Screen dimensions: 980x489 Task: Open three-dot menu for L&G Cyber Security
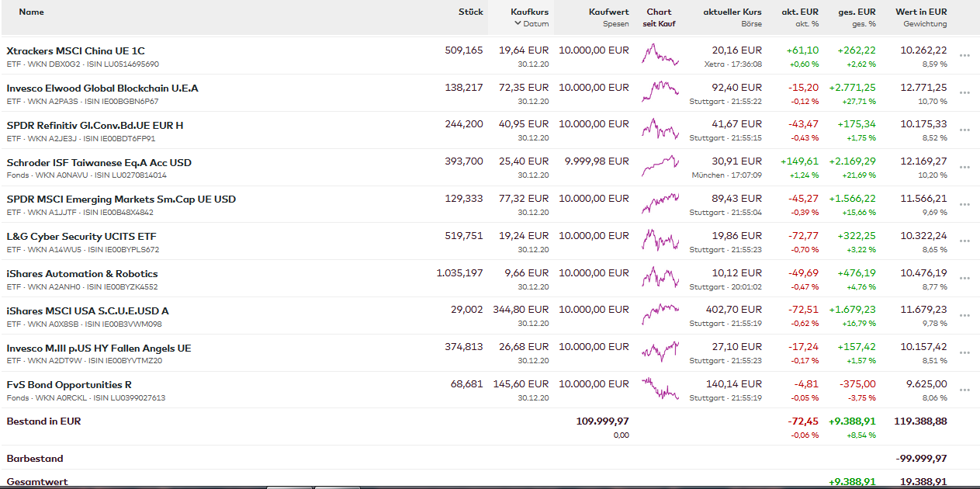(x=964, y=241)
